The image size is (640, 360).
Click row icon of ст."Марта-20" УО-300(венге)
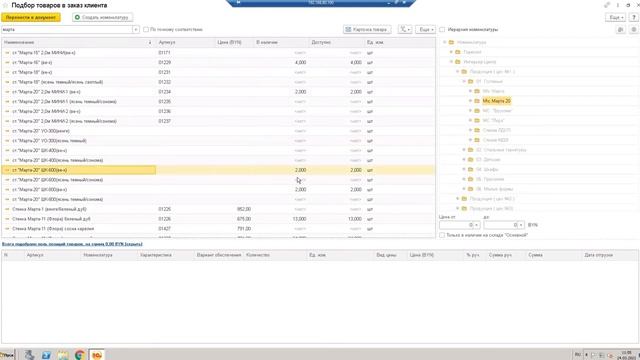(x=7, y=131)
